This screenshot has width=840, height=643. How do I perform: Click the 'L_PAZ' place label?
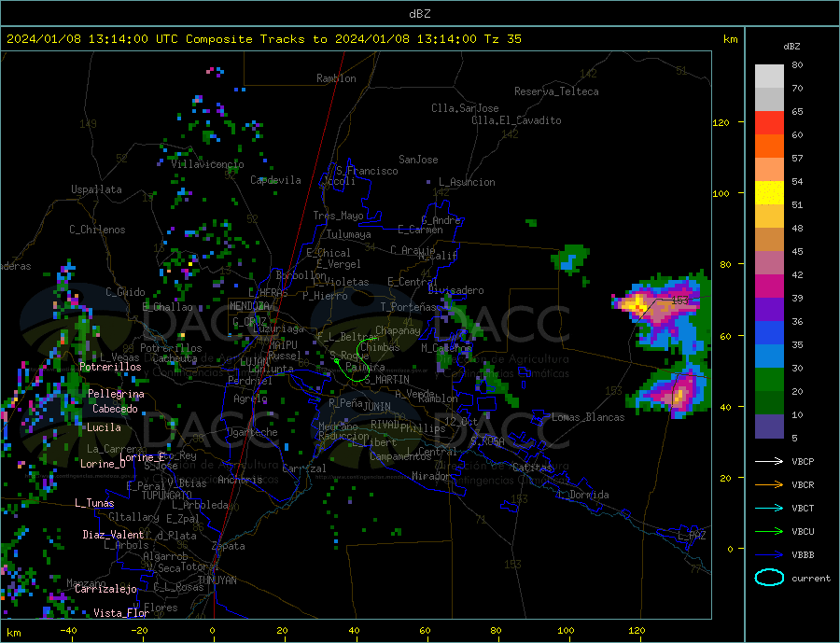pyautogui.click(x=692, y=536)
